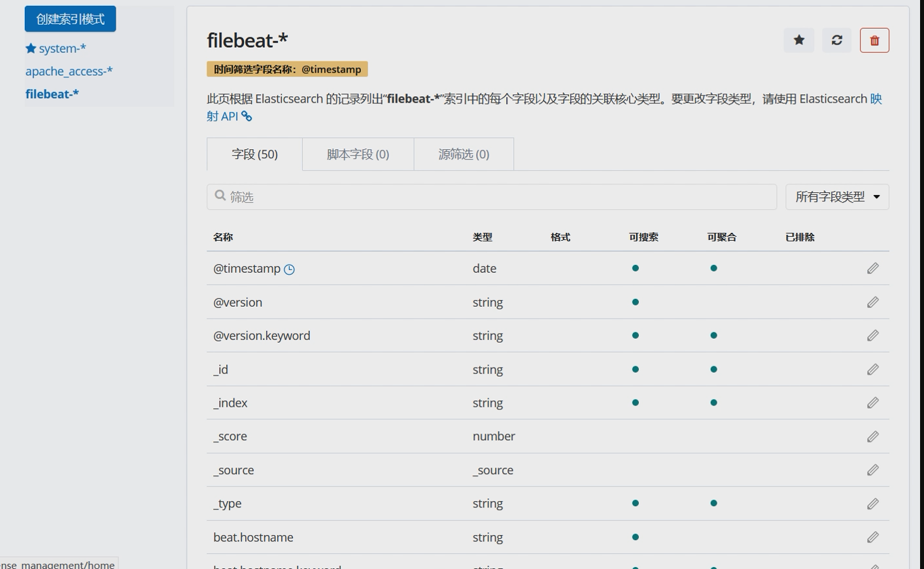Refresh the field list icon button
The image size is (924, 569).
(837, 40)
